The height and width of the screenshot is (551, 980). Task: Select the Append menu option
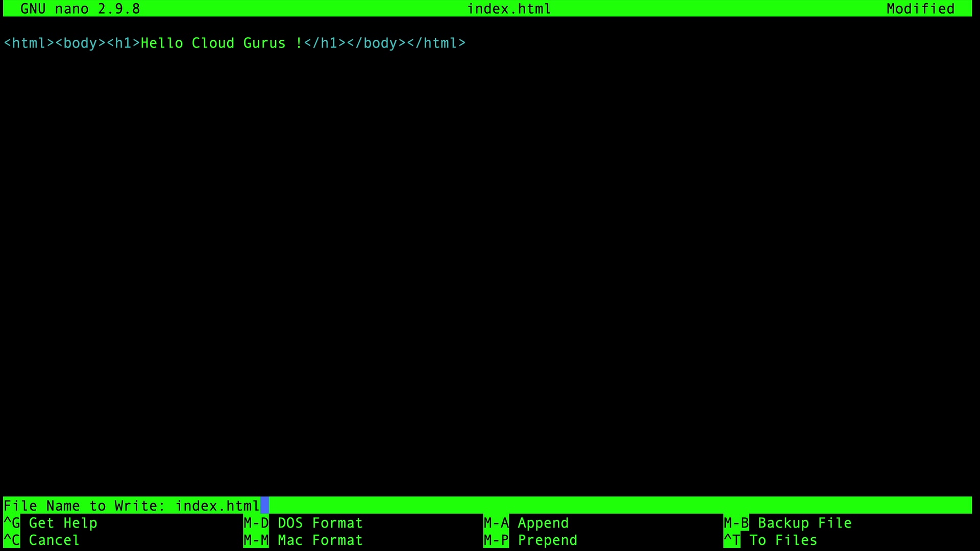coord(543,523)
